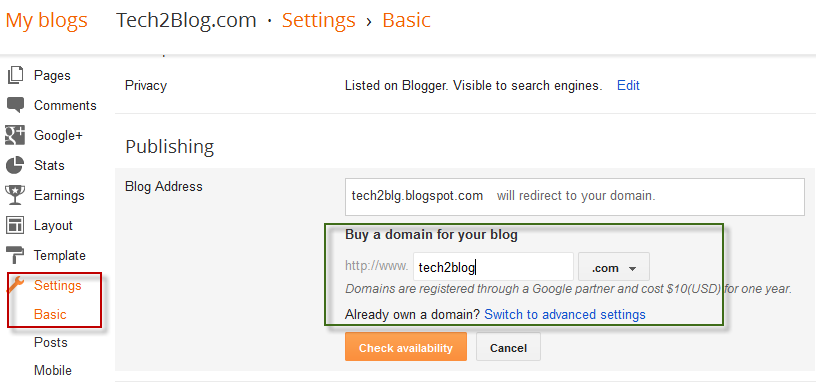This screenshot has height=383, width=816.
Task: Click the Comments speech bubble icon
Action: coord(15,105)
